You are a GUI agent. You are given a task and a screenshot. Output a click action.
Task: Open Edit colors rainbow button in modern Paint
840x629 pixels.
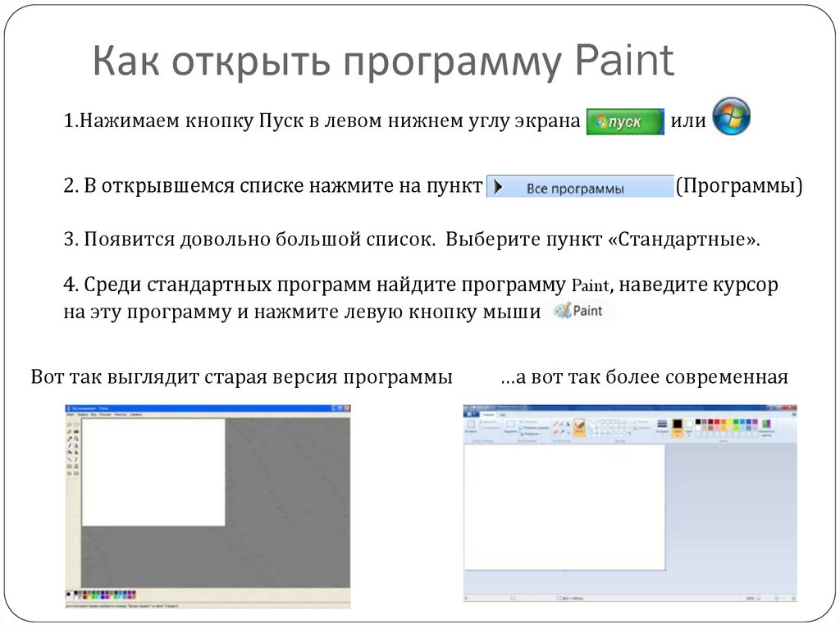click(x=767, y=427)
